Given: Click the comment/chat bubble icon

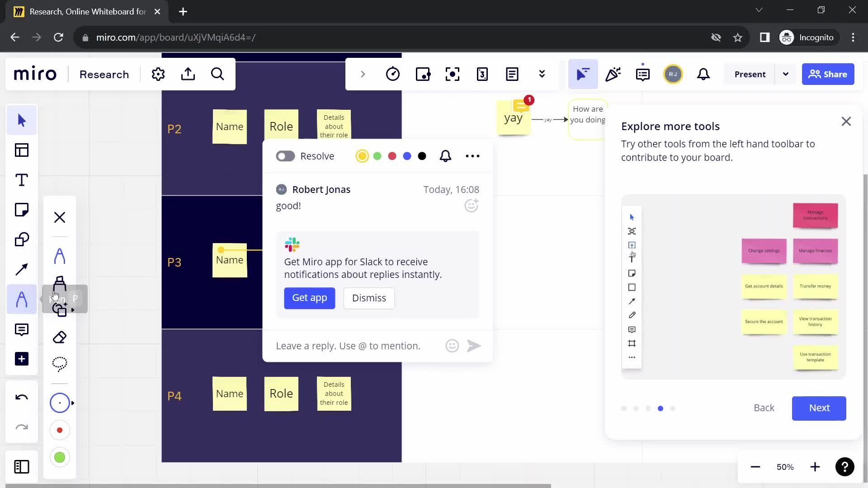Looking at the screenshot, I should pyautogui.click(x=21, y=329).
